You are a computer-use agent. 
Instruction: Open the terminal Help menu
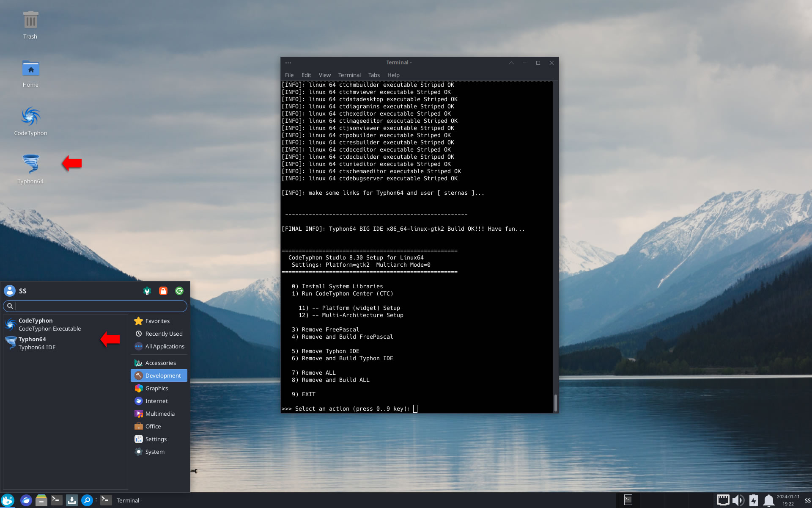point(393,75)
